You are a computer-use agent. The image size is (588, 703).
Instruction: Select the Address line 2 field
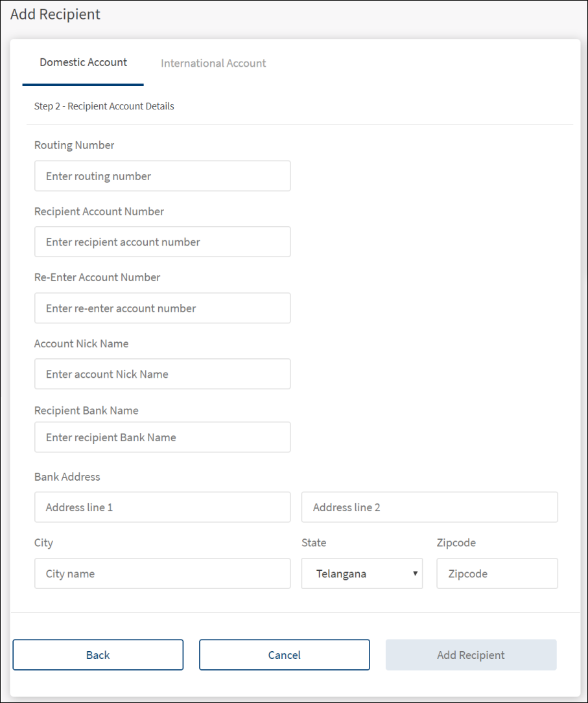[x=429, y=507]
